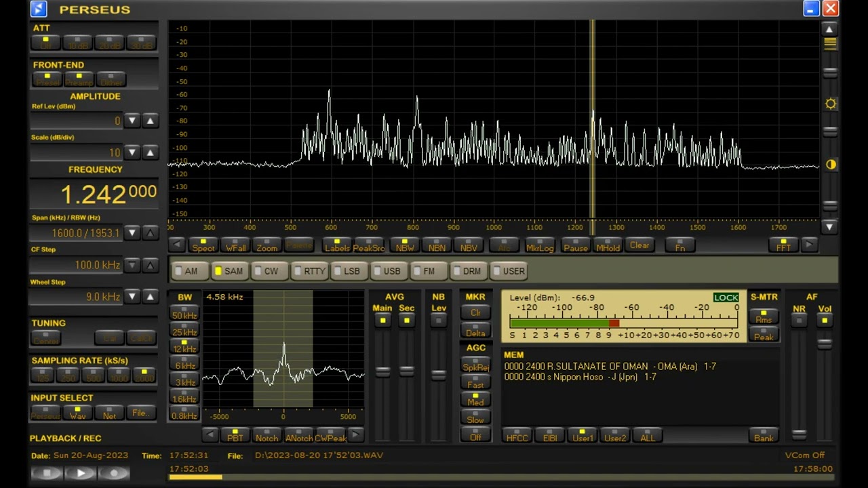The width and height of the screenshot is (868, 488).
Task: Increase CF Step with up arrow
Action: (151, 265)
